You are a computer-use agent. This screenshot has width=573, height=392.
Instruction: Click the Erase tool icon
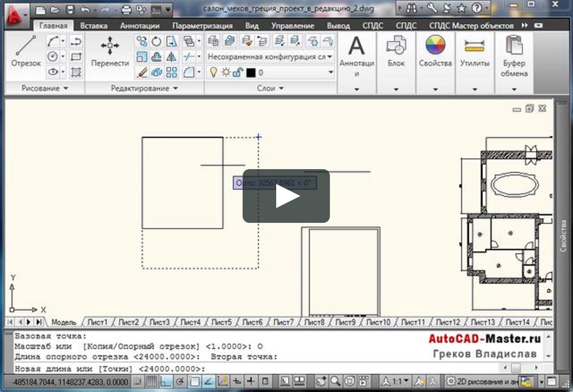point(142,72)
